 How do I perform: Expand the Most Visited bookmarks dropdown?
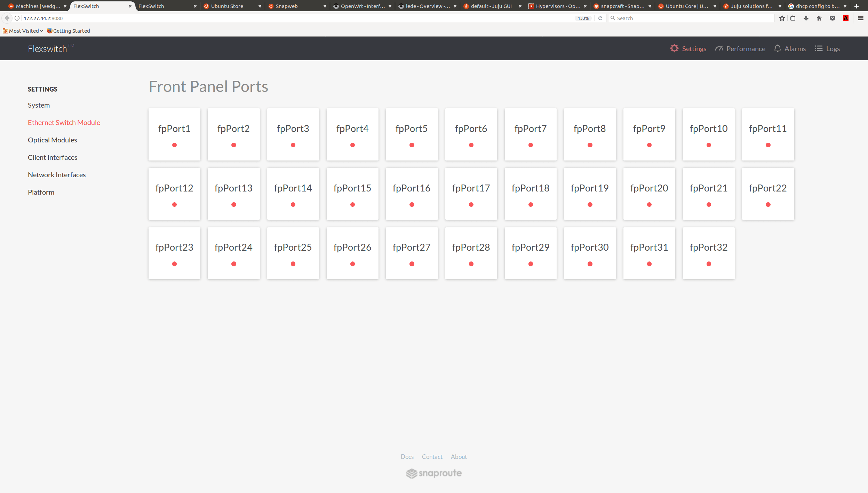24,31
